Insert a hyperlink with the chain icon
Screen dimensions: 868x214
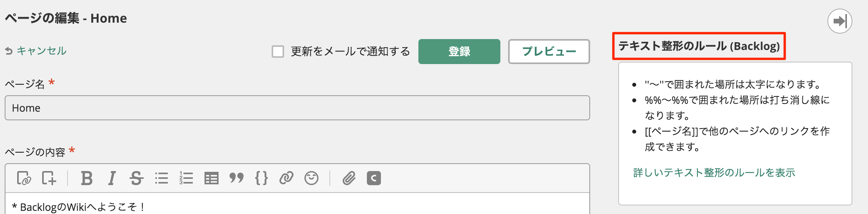(x=286, y=178)
